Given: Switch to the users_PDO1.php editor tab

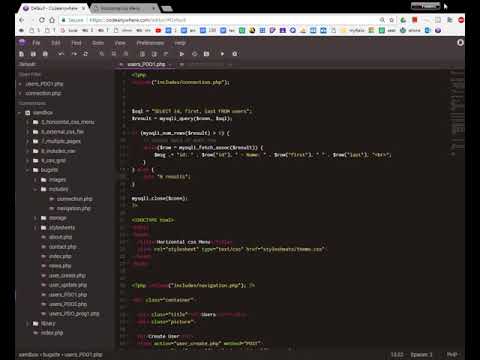Looking at the screenshot, I should pyautogui.click(x=146, y=64).
